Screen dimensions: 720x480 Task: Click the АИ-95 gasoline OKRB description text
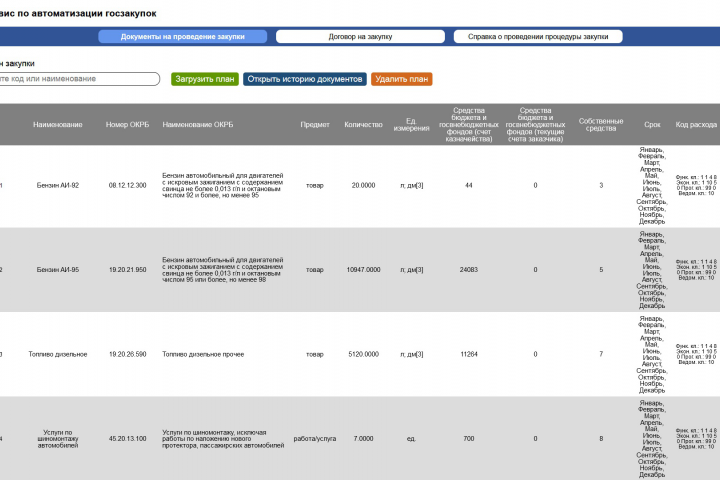[223, 270]
